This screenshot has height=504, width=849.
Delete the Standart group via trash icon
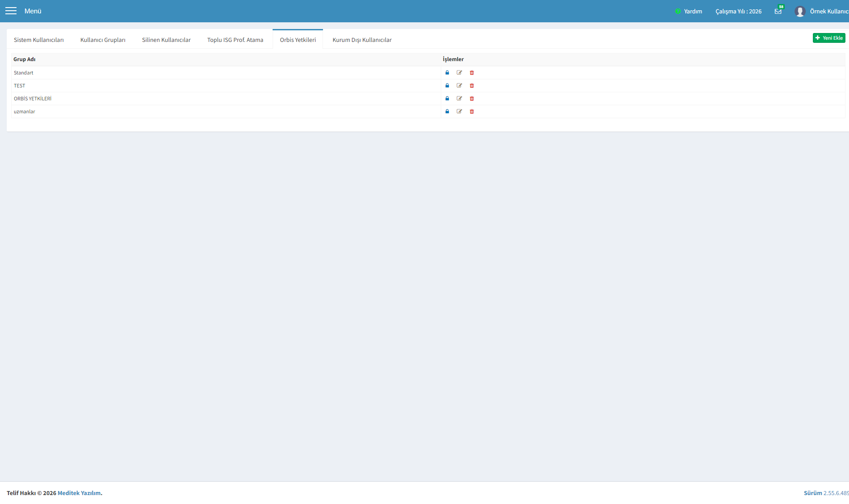472,73
